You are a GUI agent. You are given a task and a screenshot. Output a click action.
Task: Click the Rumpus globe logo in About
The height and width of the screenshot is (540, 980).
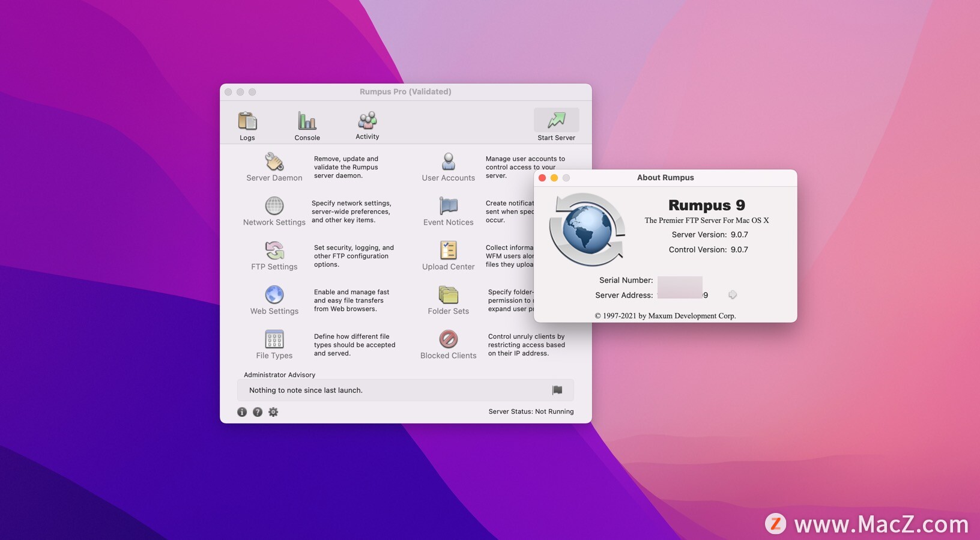[x=587, y=230]
